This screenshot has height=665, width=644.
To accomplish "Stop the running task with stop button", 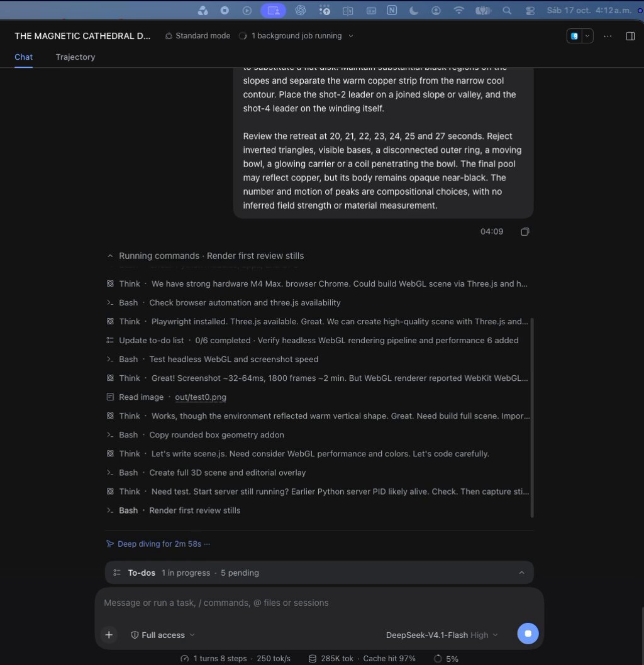I will click(528, 634).
